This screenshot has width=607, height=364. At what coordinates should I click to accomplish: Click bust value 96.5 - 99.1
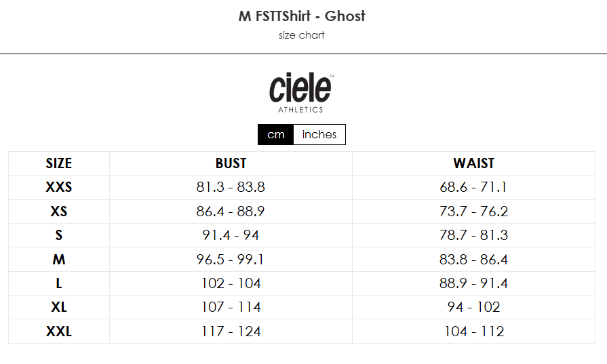(x=231, y=259)
